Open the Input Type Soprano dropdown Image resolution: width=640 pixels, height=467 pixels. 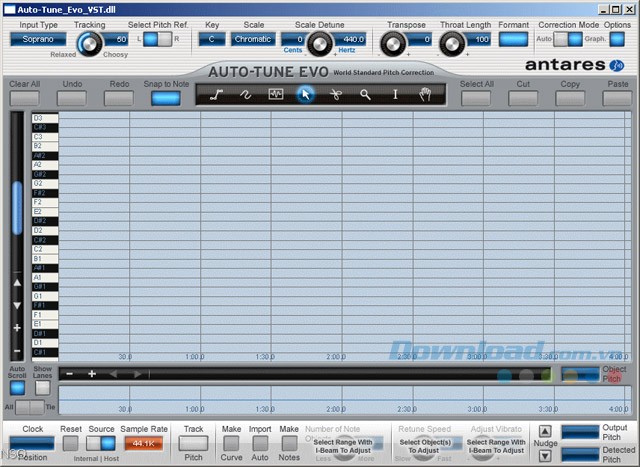click(38, 39)
